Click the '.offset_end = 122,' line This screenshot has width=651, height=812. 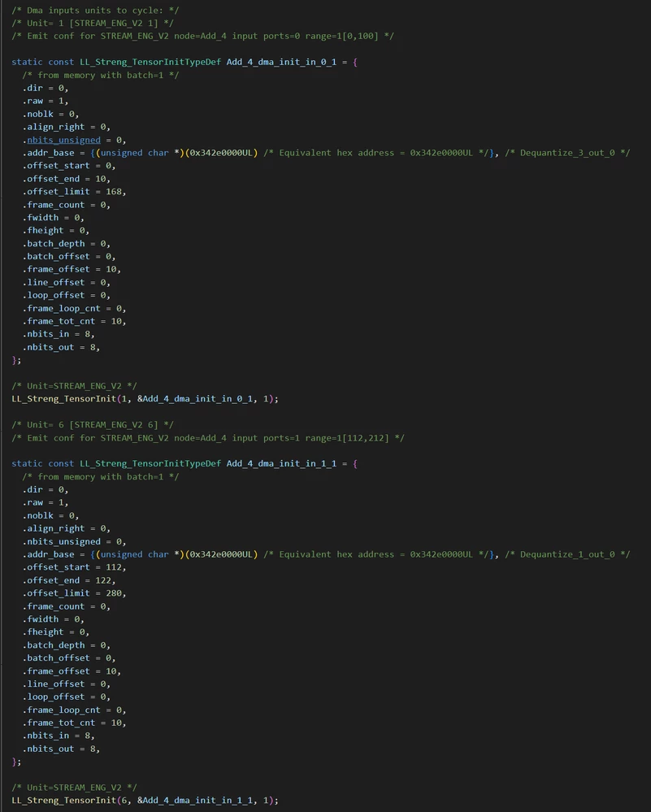click(x=69, y=580)
